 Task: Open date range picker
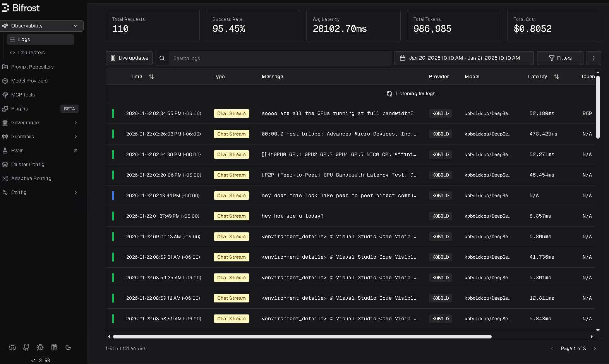464,58
